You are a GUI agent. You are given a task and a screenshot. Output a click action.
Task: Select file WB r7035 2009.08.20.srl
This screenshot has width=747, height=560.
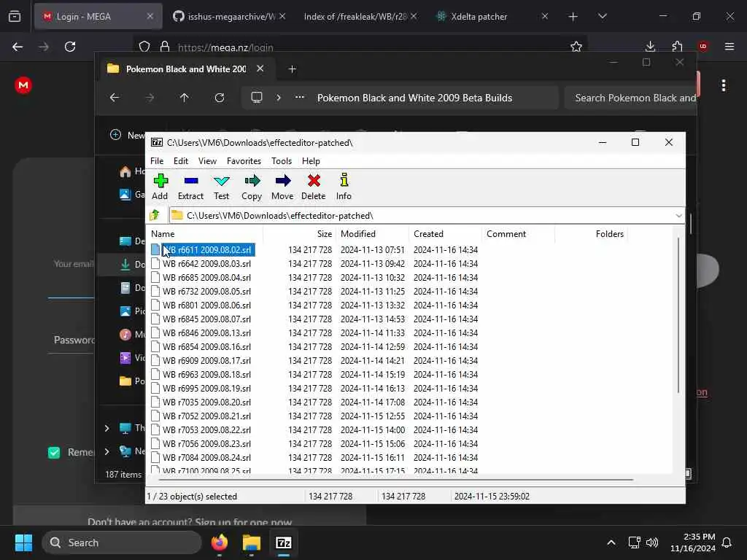pyautogui.click(x=206, y=402)
